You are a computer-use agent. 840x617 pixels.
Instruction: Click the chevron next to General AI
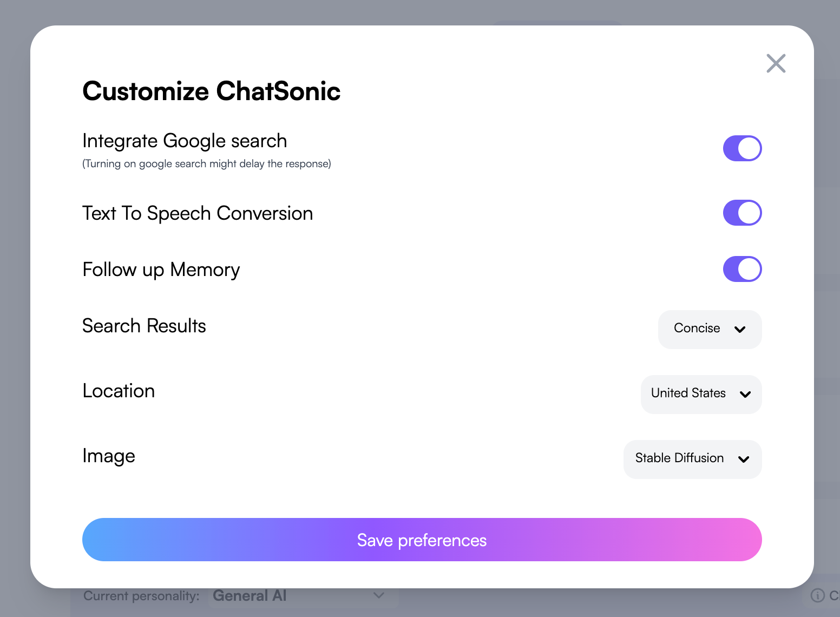point(379,595)
